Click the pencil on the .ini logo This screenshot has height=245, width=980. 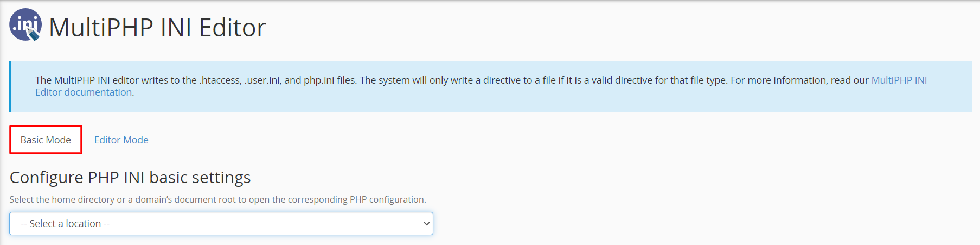point(34,34)
